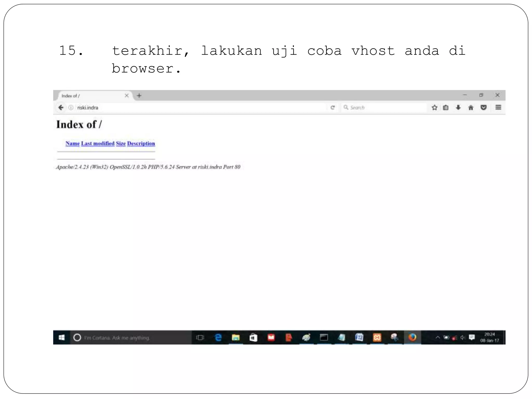Restore down the Firefox window

(x=481, y=95)
